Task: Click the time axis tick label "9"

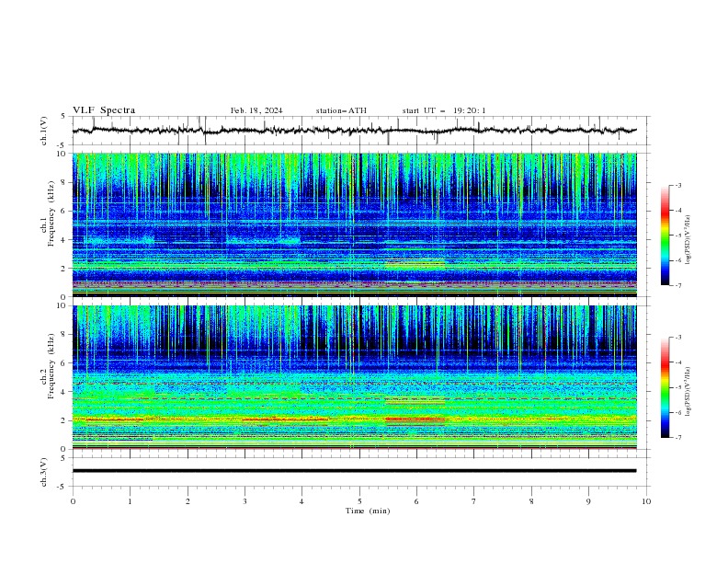Action: pyautogui.click(x=588, y=501)
